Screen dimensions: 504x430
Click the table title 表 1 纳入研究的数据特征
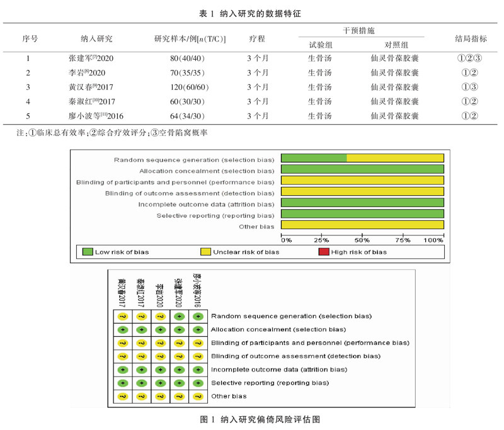point(250,13)
